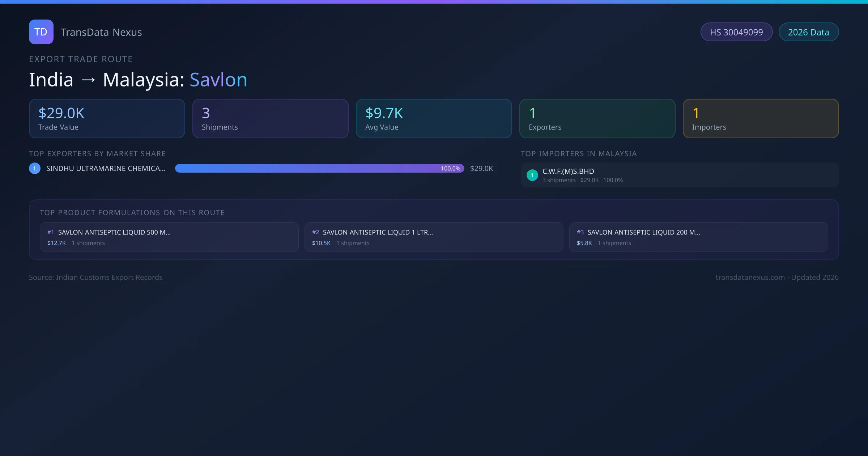Image resolution: width=868 pixels, height=456 pixels.
Task: Open C.W.F.(M)S.BHD importer entry
Action: 679,175
